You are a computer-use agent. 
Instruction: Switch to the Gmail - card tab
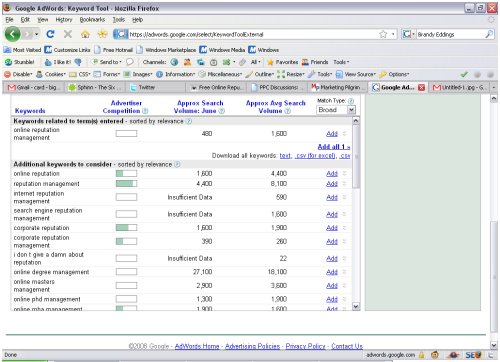click(35, 87)
